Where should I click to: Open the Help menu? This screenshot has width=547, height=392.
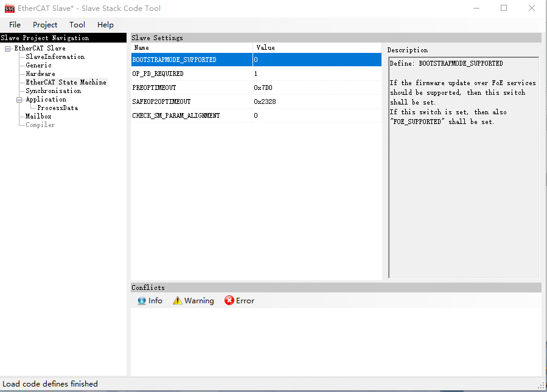coord(105,25)
